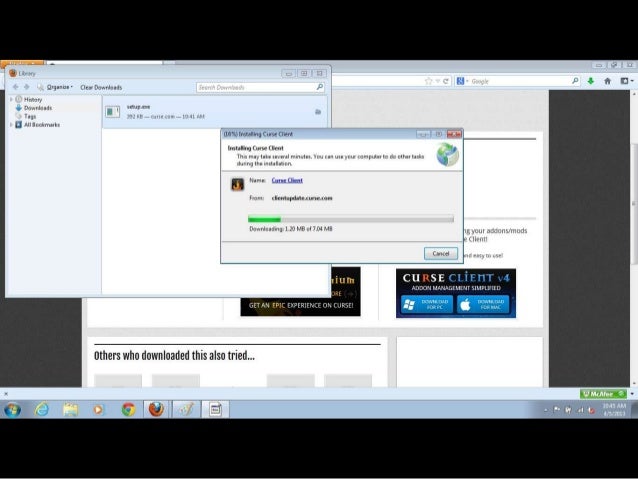Expand the All Bookmarks tree item
The height and width of the screenshot is (479, 638).
point(11,125)
